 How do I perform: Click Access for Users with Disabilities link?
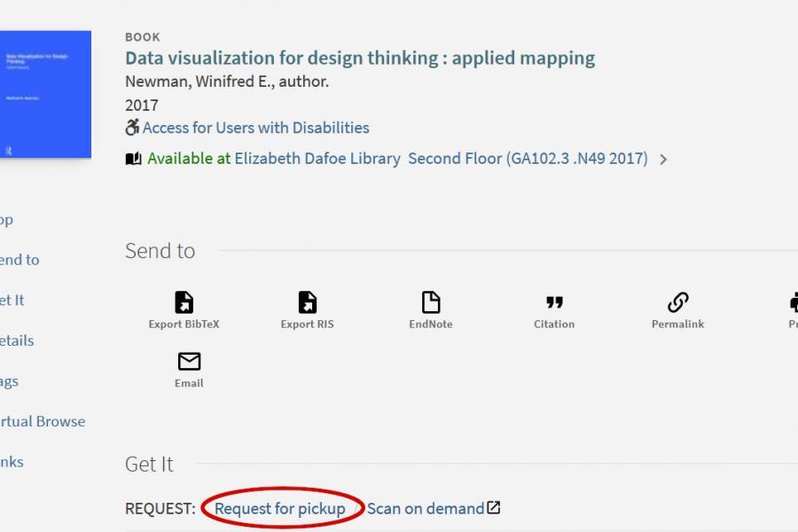pyautogui.click(x=255, y=128)
